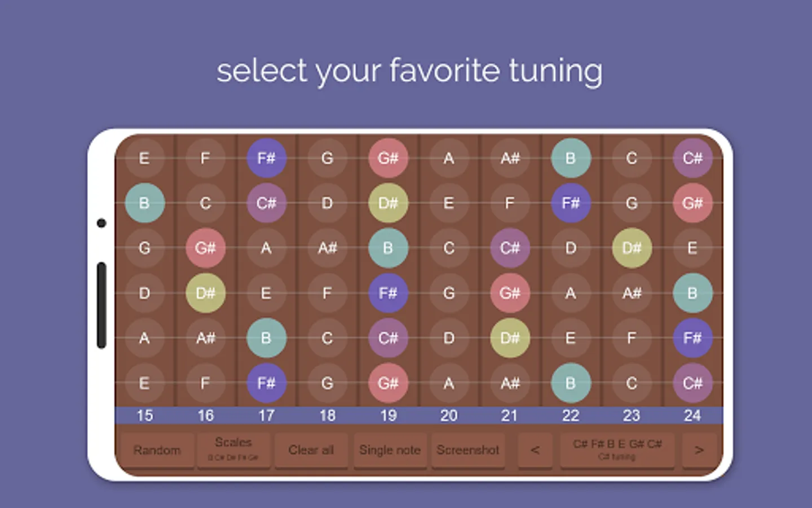The image size is (812, 508).
Task: Tap the teal B marker on fret 15 second string
Action: (x=144, y=203)
